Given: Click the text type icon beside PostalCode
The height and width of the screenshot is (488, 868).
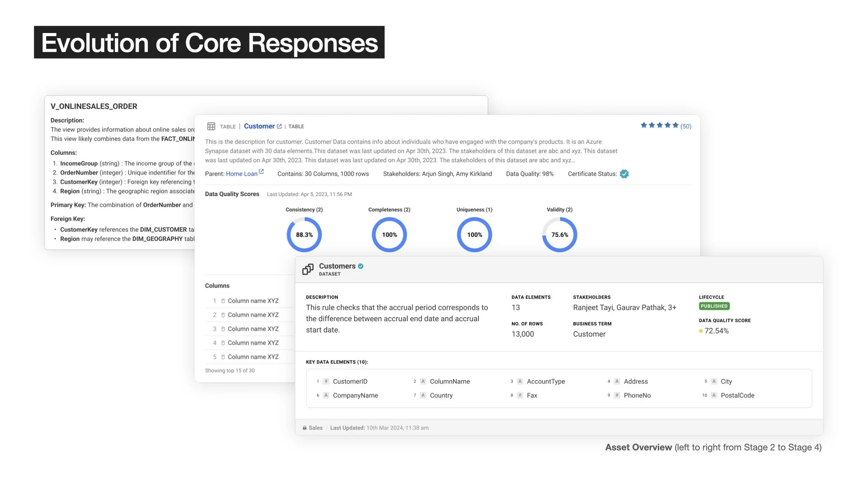Looking at the screenshot, I should tap(714, 395).
